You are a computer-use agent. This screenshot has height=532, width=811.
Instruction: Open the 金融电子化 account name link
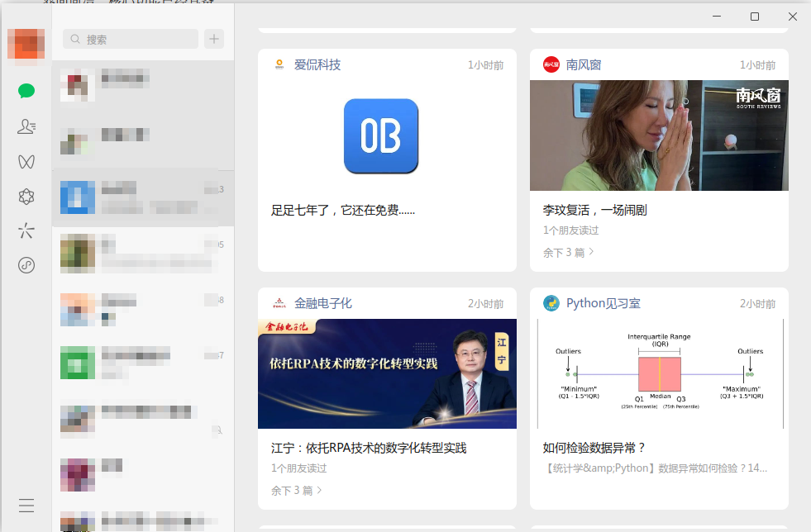pos(323,303)
